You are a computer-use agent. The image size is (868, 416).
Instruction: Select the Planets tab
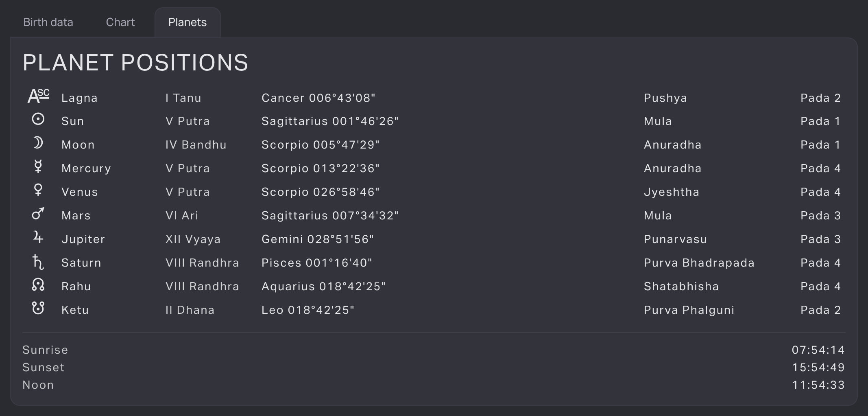click(188, 22)
